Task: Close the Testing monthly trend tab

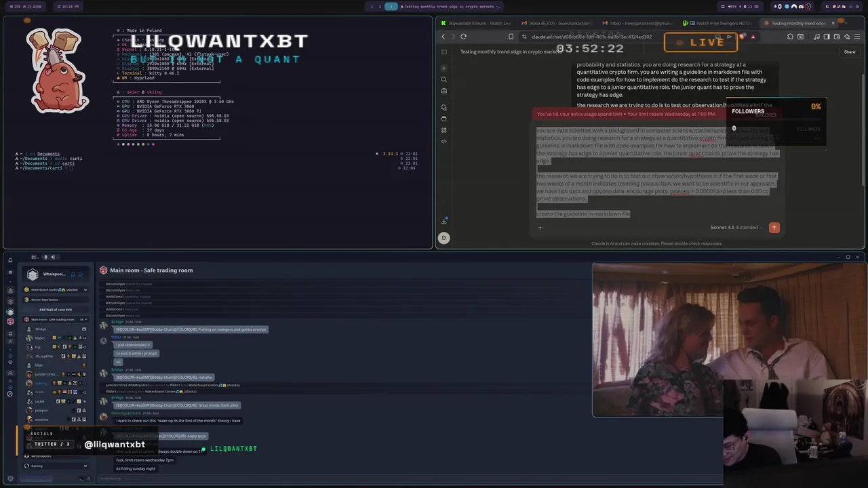Action: click(x=833, y=23)
